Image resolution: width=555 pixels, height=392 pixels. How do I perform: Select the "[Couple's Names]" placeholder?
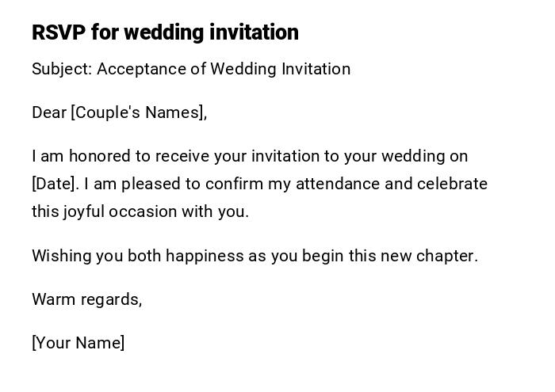pos(139,112)
